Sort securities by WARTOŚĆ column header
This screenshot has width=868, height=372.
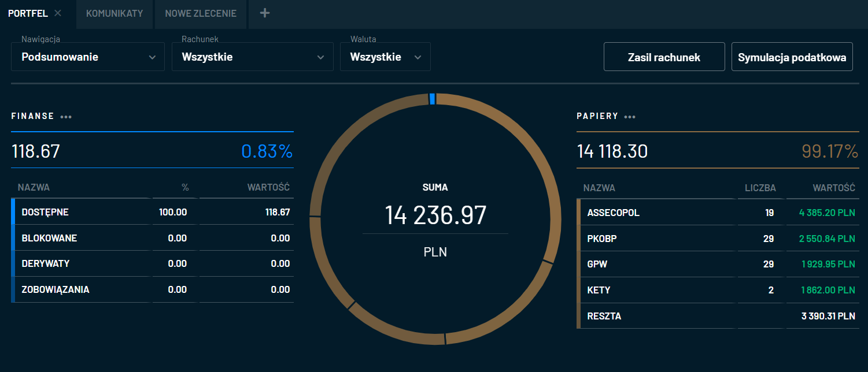pos(833,188)
